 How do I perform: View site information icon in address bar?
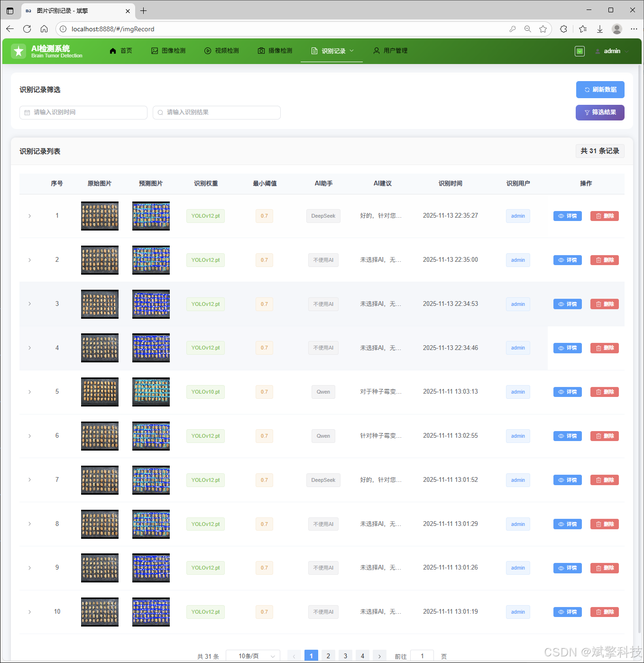click(63, 29)
